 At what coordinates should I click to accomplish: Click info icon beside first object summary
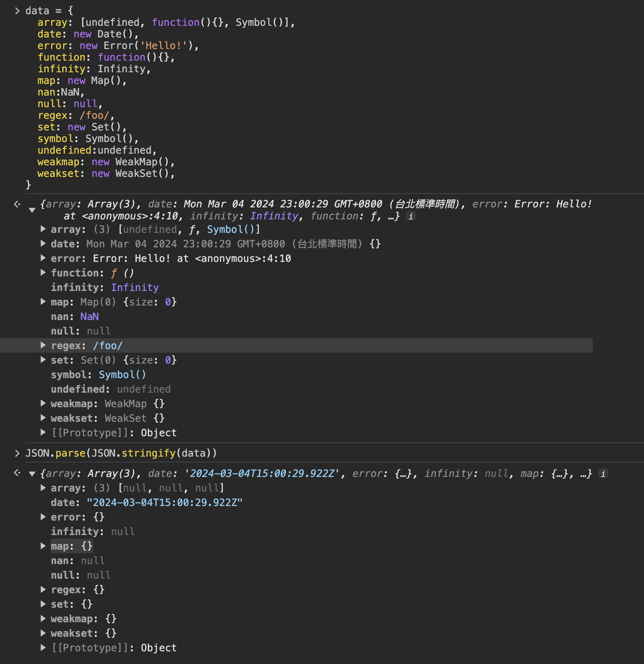411,216
